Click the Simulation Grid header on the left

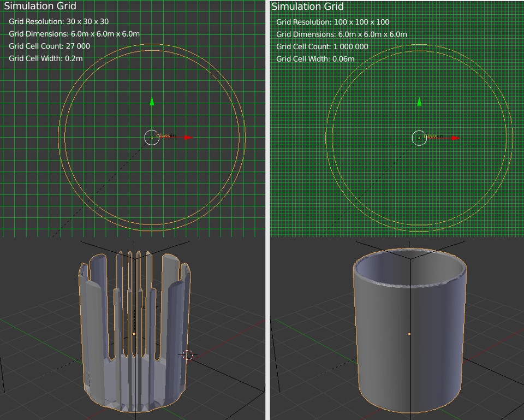point(40,6)
